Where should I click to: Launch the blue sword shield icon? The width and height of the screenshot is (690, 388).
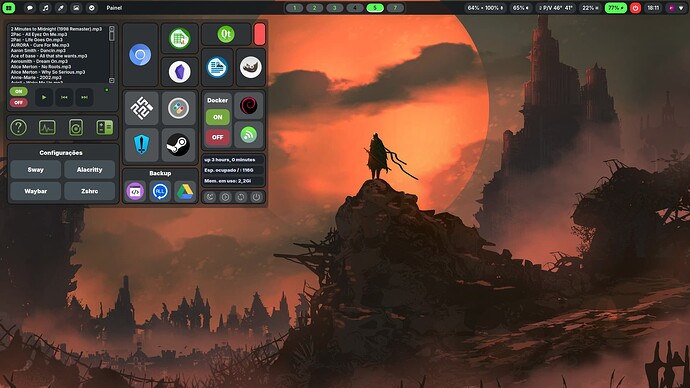pos(141,145)
